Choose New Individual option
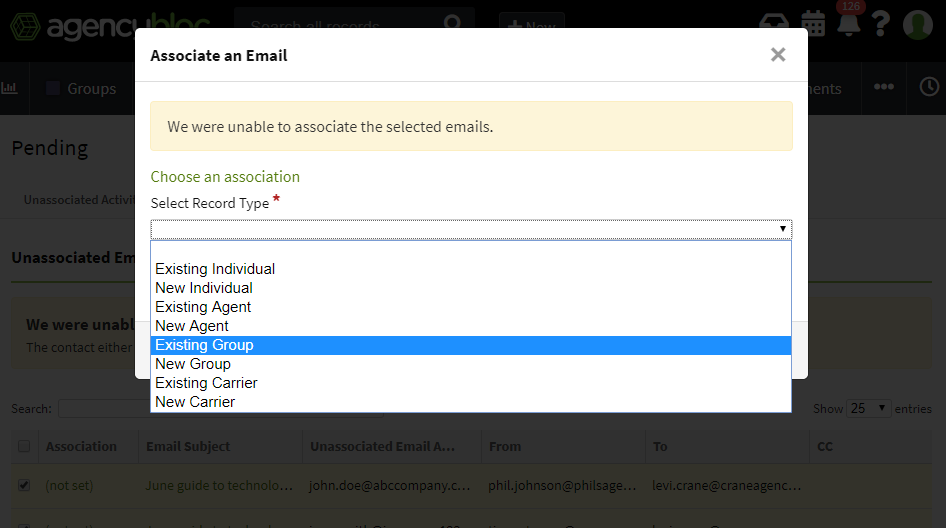This screenshot has height=528, width=946. click(471, 288)
